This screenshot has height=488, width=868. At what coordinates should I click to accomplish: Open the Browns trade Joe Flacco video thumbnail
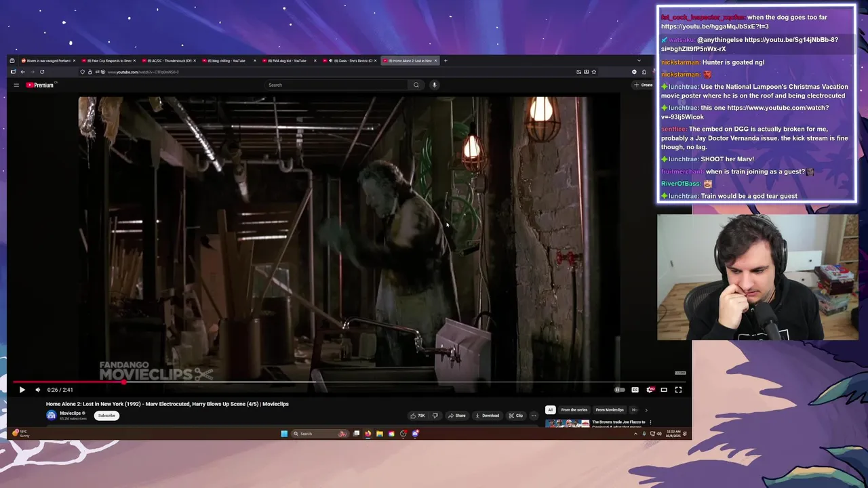tap(568, 424)
